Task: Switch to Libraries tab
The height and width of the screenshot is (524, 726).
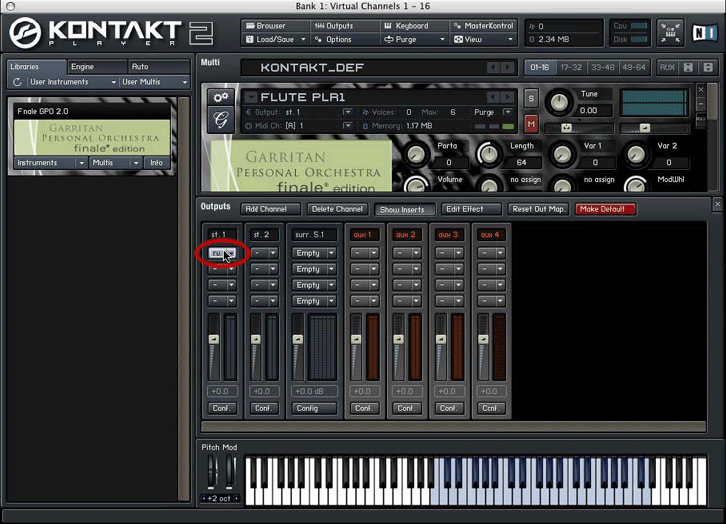Action: 37,67
